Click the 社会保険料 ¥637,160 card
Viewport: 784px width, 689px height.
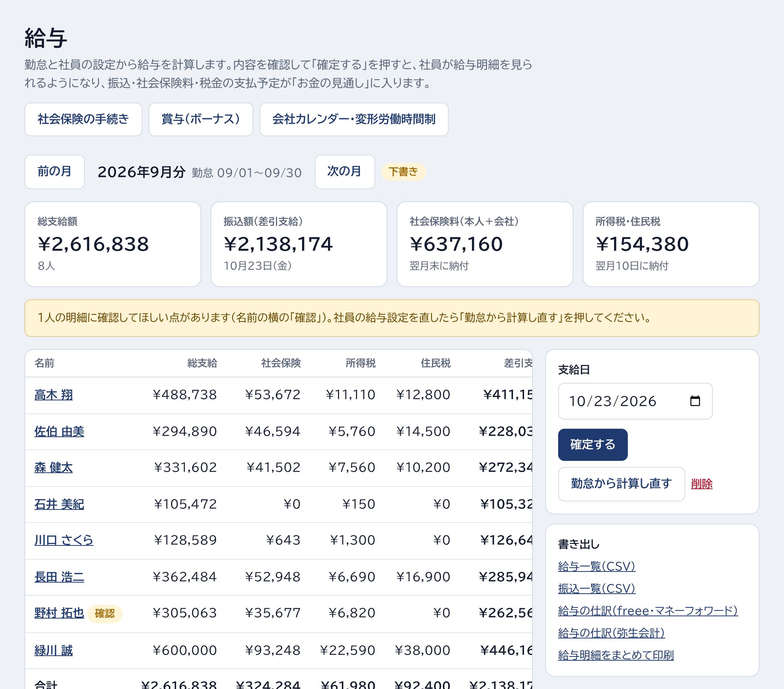(x=485, y=244)
